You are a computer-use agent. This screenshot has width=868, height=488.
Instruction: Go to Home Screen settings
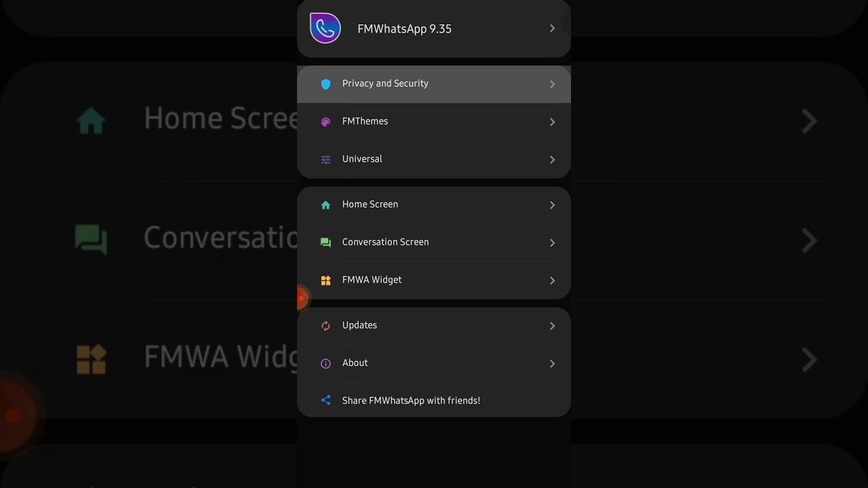[x=434, y=205]
